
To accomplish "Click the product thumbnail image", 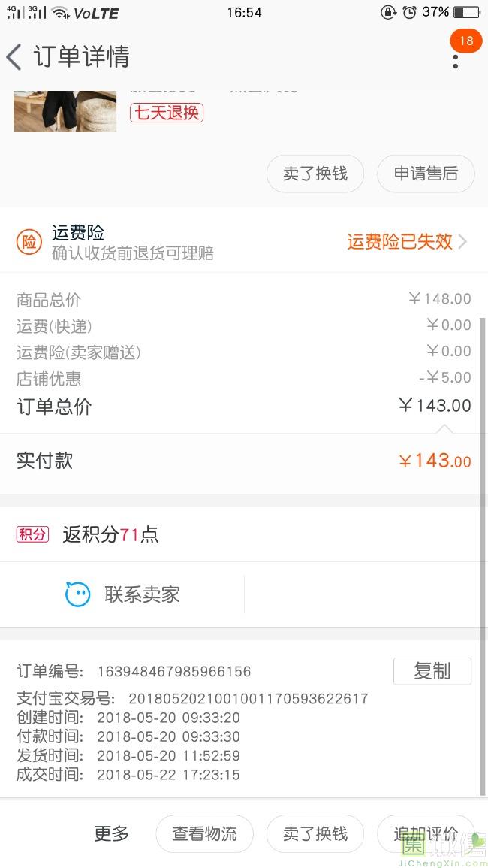I will pyautogui.click(x=65, y=111).
